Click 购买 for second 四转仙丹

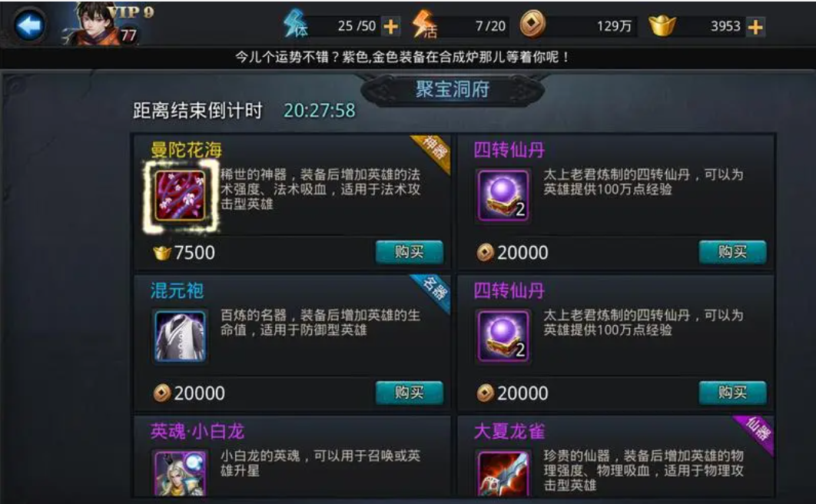(732, 393)
